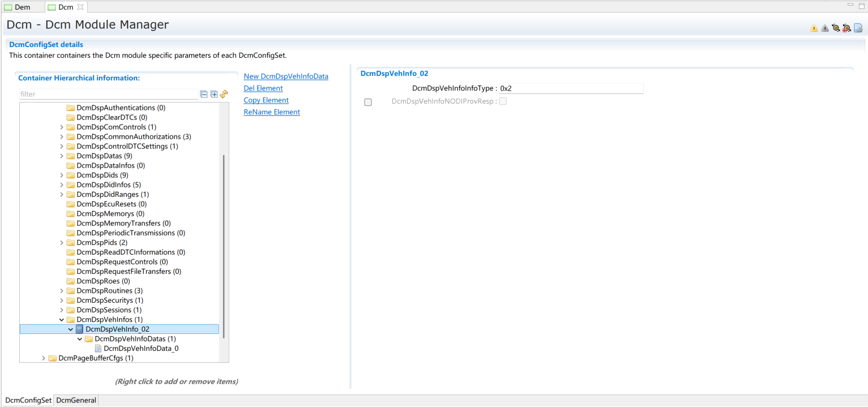Click the gray warning triangle icon
868x407 pixels.
click(824, 28)
